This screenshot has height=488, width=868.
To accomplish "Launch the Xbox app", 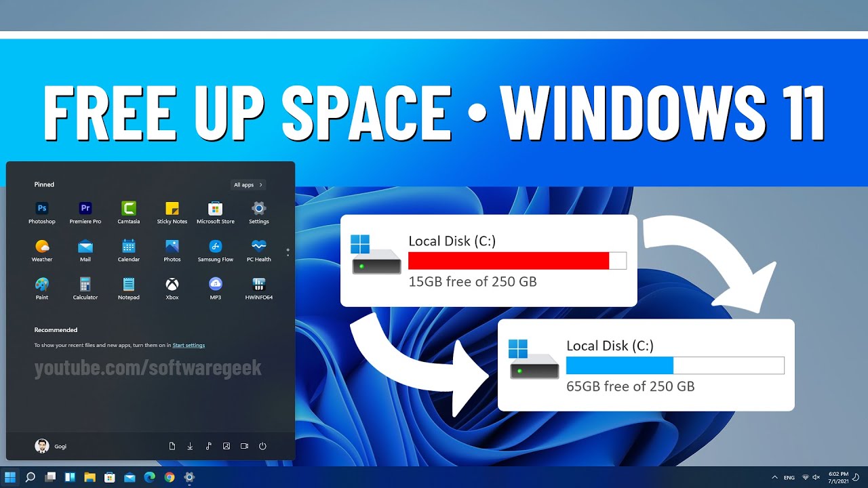I will [x=172, y=288].
